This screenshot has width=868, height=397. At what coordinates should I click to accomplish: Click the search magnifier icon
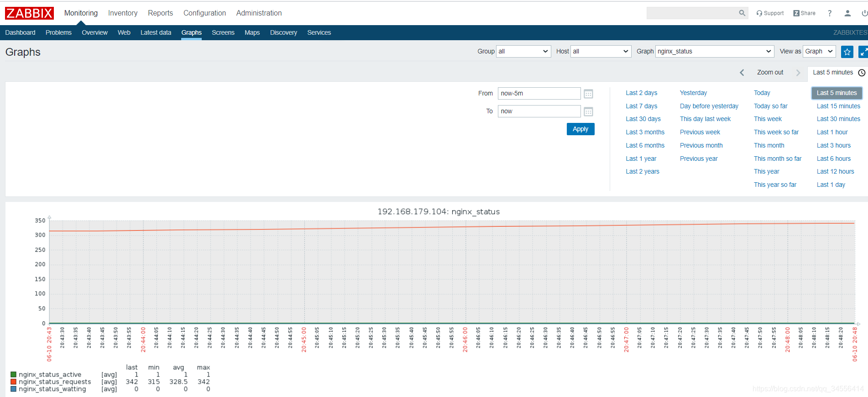(742, 13)
